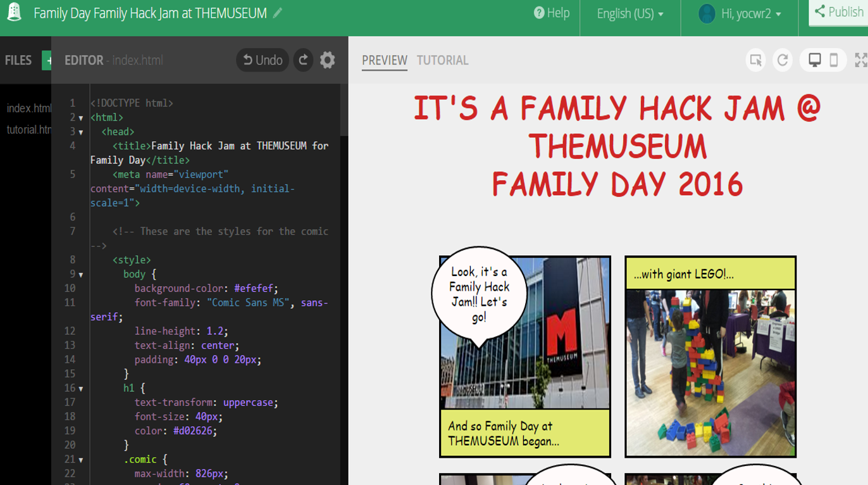
Task: Click the user avatar icon
Action: [707, 13]
